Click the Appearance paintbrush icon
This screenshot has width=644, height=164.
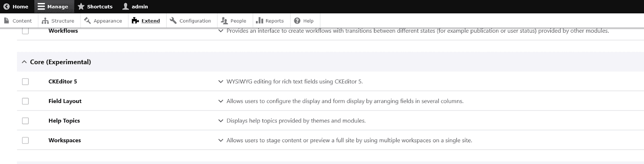[87, 21]
